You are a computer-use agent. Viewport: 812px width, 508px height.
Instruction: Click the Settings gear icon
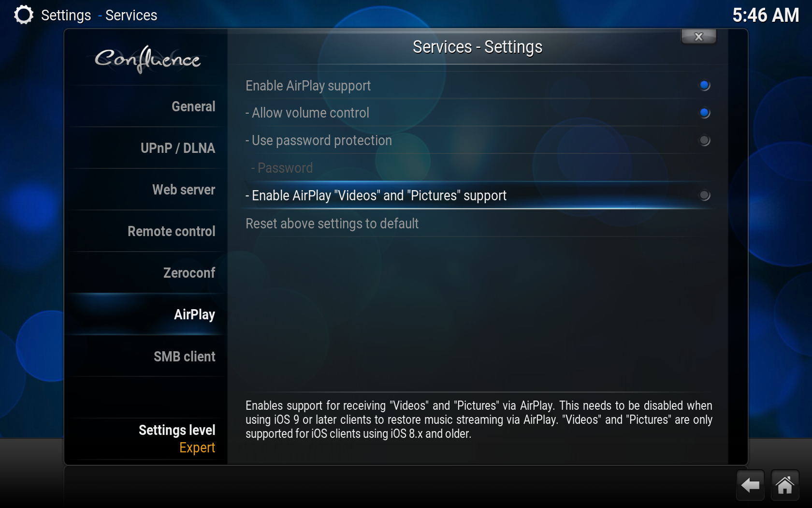click(x=23, y=15)
